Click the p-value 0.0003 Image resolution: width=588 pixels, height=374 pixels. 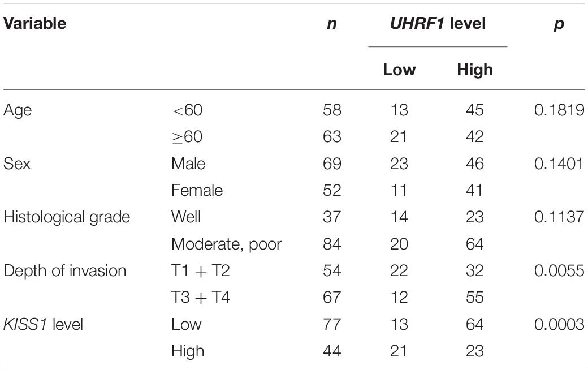[x=559, y=324]
